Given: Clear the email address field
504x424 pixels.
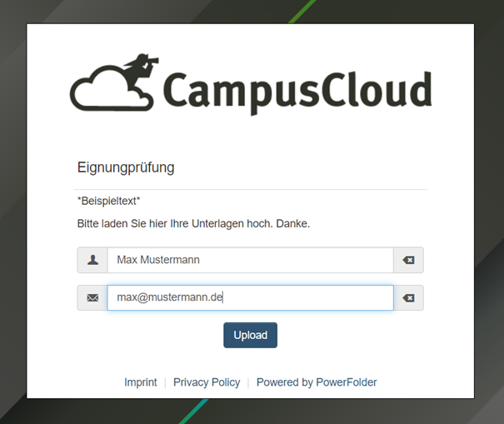Looking at the screenshot, I should tap(408, 298).
